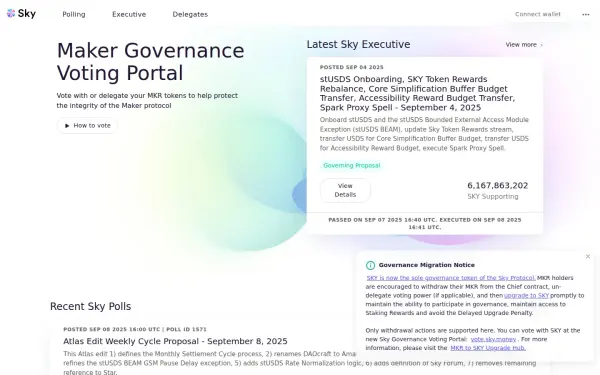Image resolution: width=600 pixels, height=375 pixels.
Task: Click the 'Recent Sky Polls' heading
Action: pyautogui.click(x=90, y=306)
